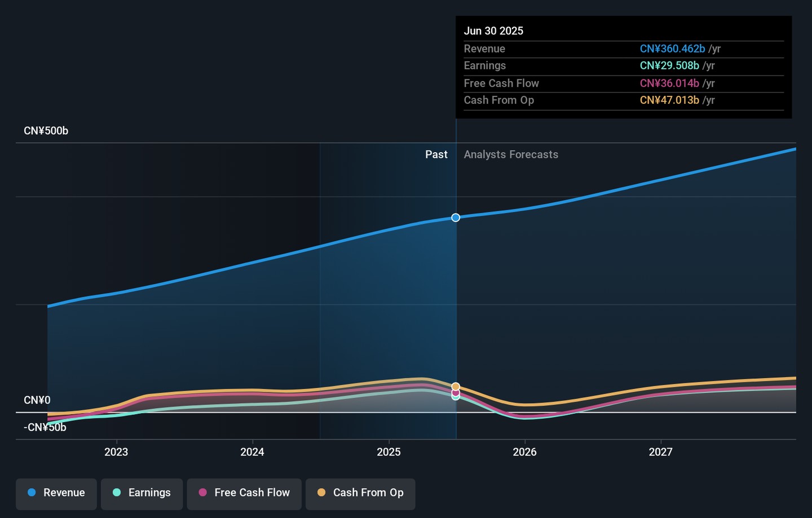The image size is (812, 518).
Task: Click the teal Earnings legend dot
Action: (x=117, y=493)
